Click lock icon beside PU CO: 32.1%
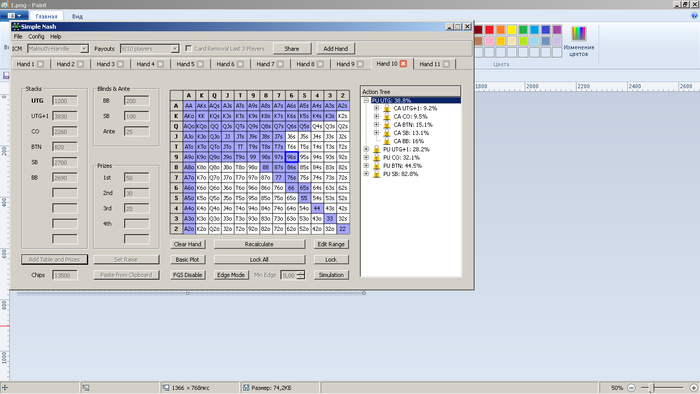Image resolution: width=700 pixels, height=394 pixels. 376,158
